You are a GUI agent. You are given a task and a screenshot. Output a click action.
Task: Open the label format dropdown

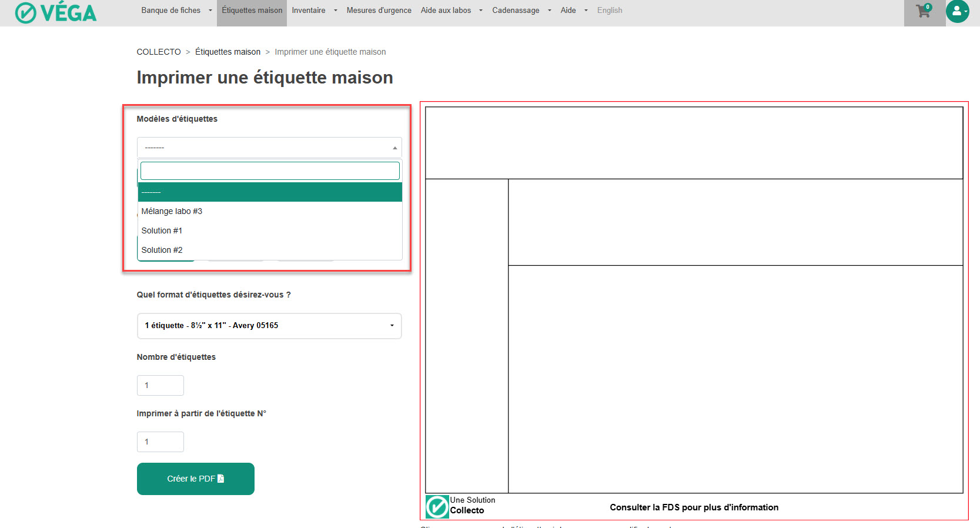coord(269,326)
